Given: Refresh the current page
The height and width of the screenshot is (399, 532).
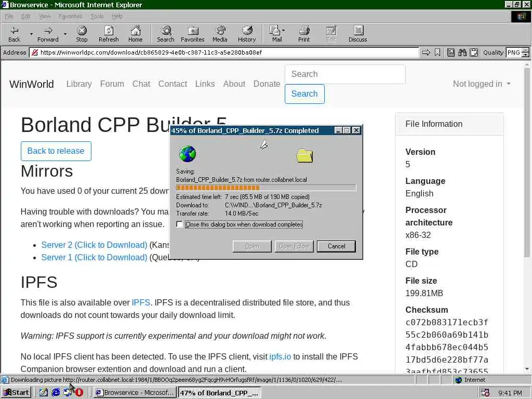Looking at the screenshot, I should [109, 34].
